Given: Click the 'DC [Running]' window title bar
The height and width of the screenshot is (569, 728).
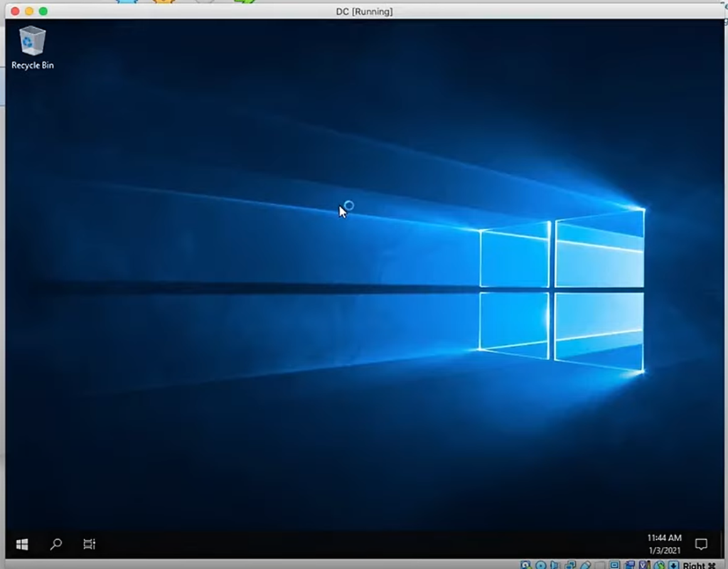Looking at the screenshot, I should (x=364, y=11).
